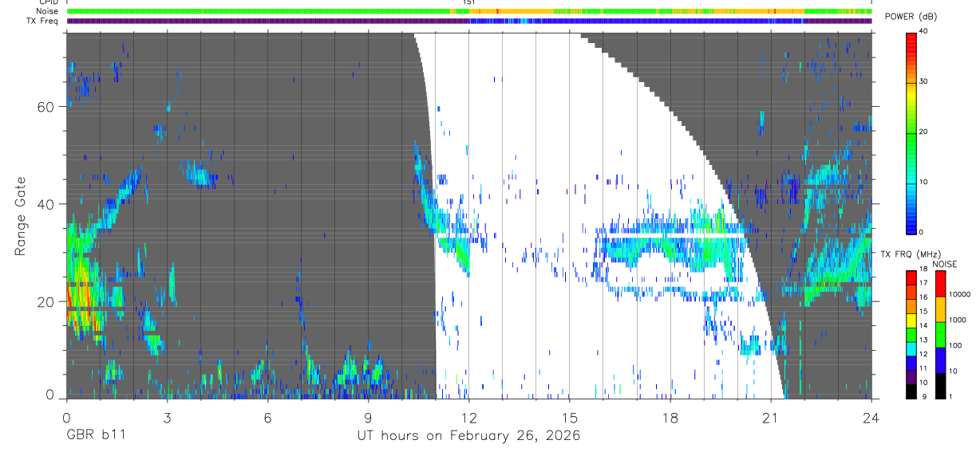Click the 3 tick label on the UT hours axis
Viewport: 980px width, 452px height.
click(167, 416)
